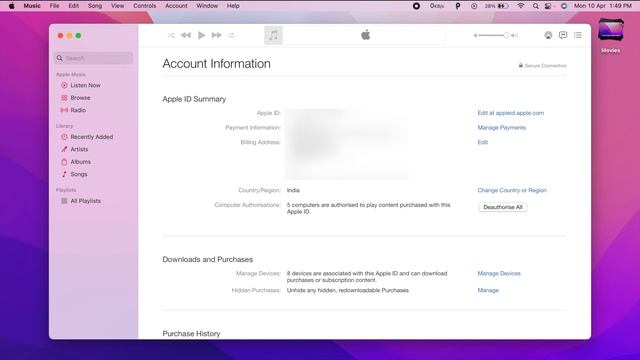The image size is (640, 360).
Task: Click the low volume speaker icon
Action: (x=475, y=36)
